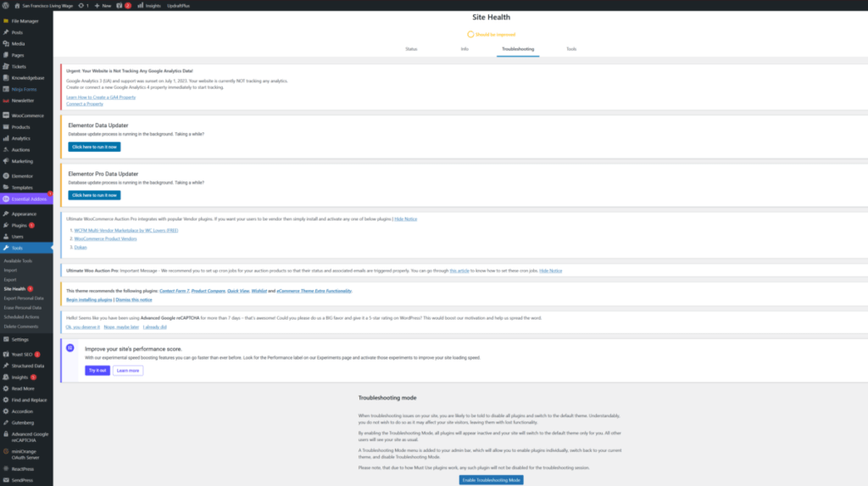Viewport: 868px width, 486px height.
Task: Open Export Personal Data submenu item
Action: click(23, 299)
